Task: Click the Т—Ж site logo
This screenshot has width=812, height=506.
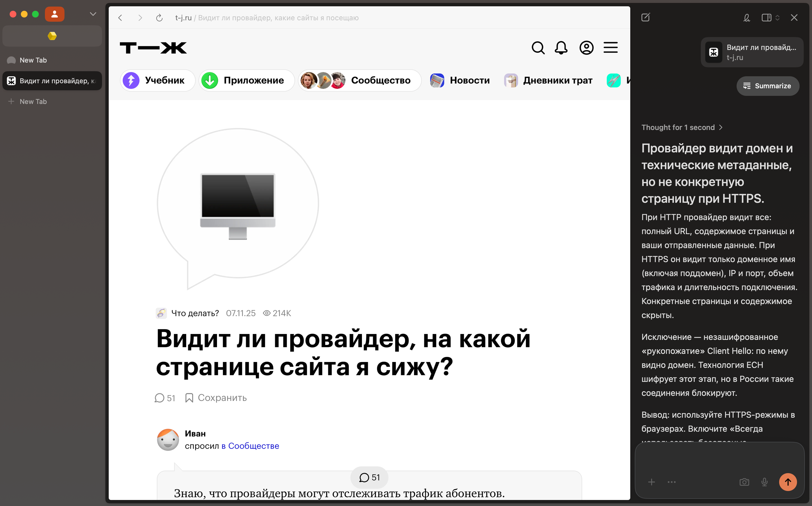Action: pyautogui.click(x=153, y=48)
